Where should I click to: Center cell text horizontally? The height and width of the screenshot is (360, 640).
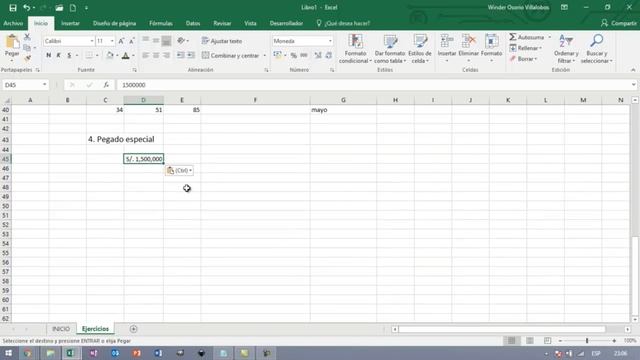tap(156, 55)
